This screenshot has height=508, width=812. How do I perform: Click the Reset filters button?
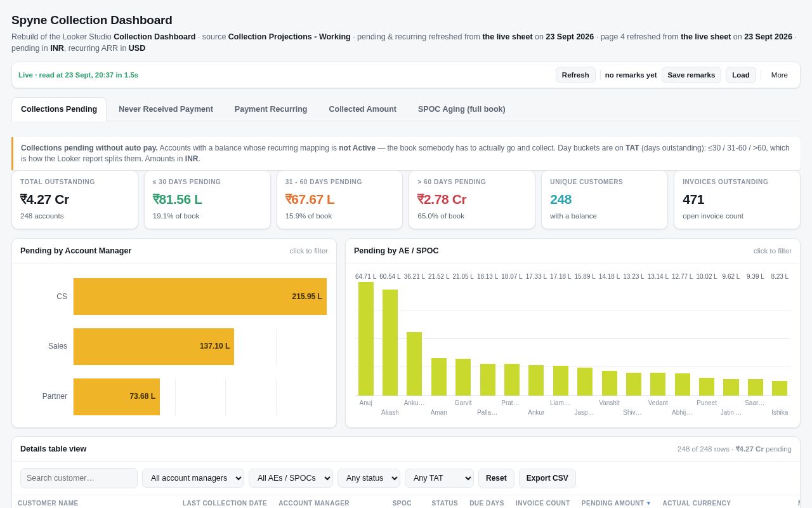496,478
